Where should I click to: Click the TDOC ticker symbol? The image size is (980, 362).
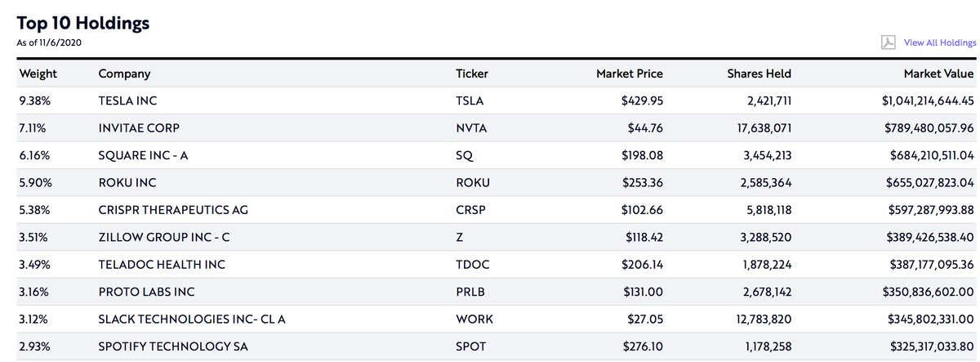(471, 265)
